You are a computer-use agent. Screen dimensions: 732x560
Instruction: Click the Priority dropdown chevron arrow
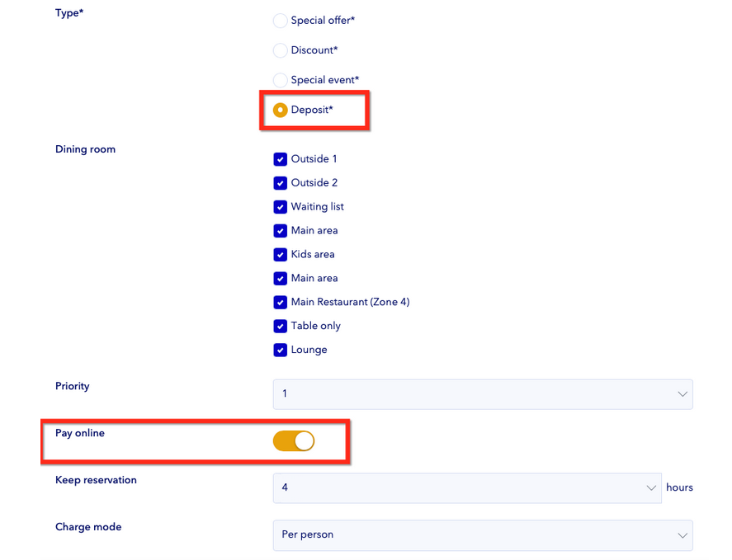[682, 394]
